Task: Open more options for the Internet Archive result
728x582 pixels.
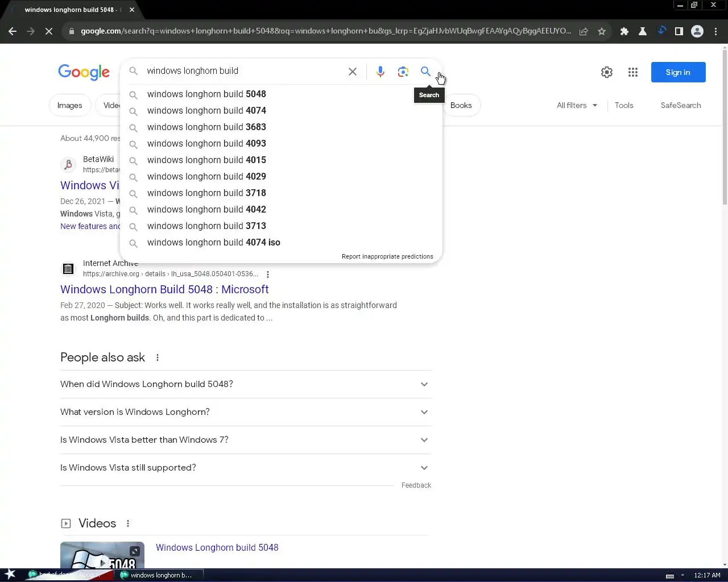Action: click(268, 274)
